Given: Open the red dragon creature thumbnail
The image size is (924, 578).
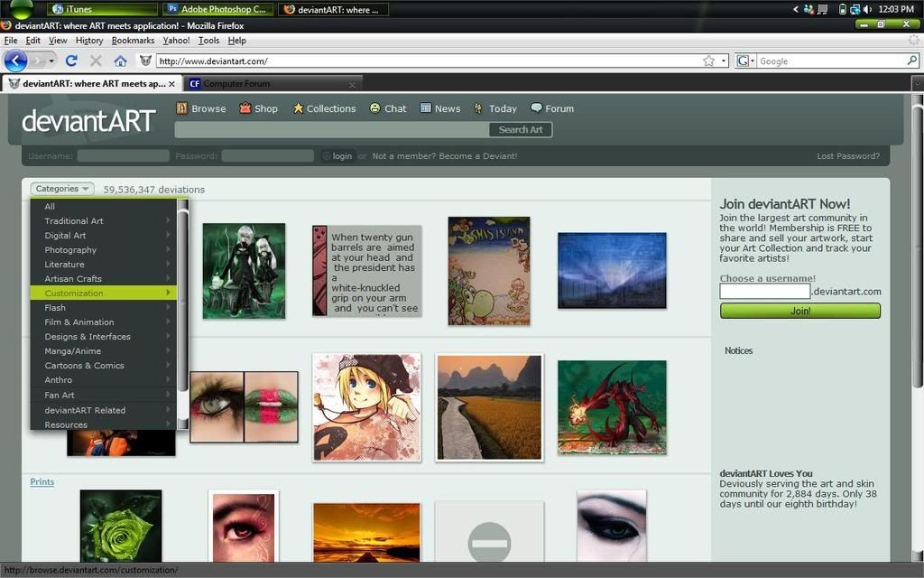Looking at the screenshot, I should point(612,407).
